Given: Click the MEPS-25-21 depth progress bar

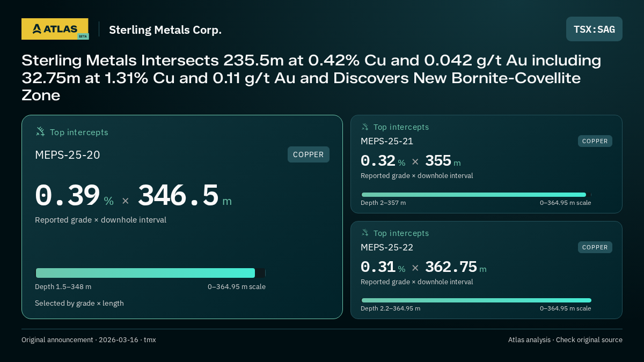Looking at the screenshot, I should (x=476, y=195).
